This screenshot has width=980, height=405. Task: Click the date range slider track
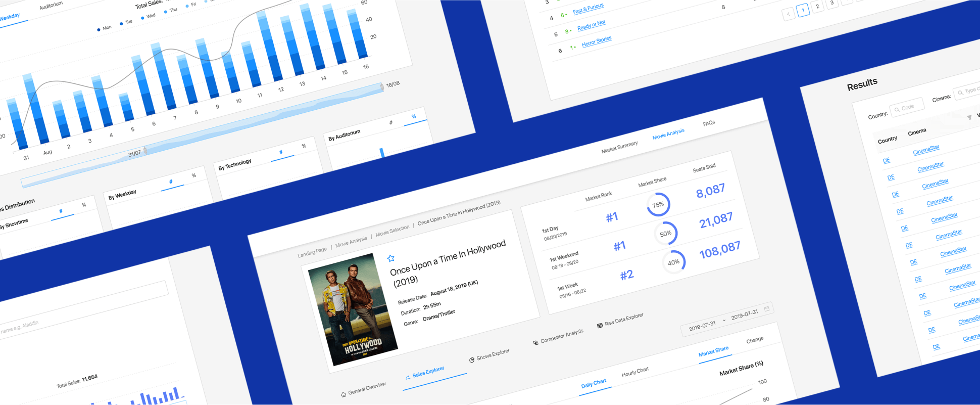[x=202, y=135]
